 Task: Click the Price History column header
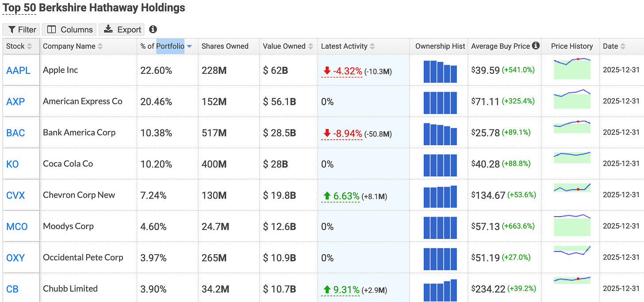point(571,46)
